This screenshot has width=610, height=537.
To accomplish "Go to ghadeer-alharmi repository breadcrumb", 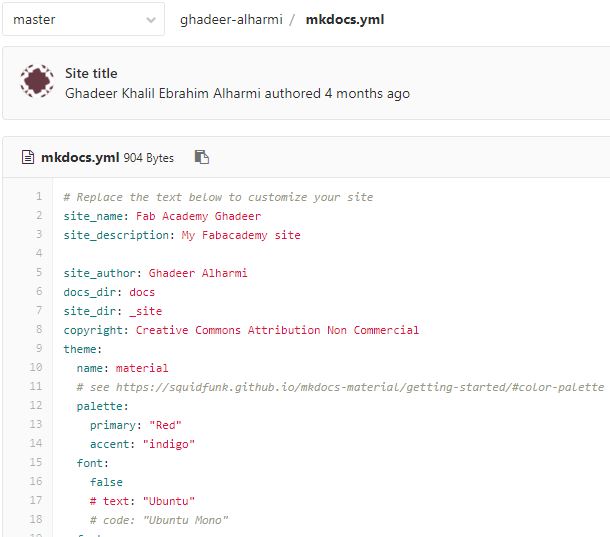I will pyautogui.click(x=229, y=19).
